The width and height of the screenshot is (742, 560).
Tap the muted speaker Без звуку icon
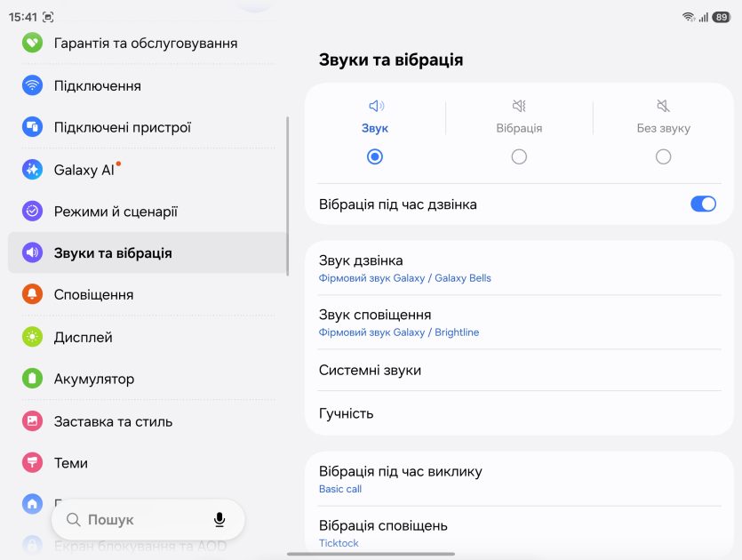pyautogui.click(x=663, y=106)
